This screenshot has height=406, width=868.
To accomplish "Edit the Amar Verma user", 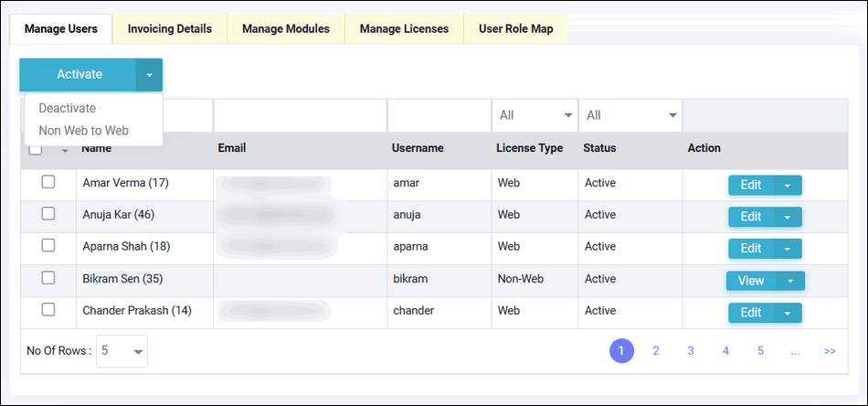I will (x=751, y=186).
